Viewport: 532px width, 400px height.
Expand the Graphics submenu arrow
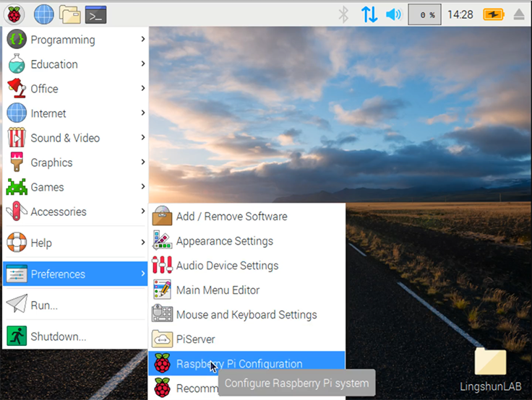(x=143, y=162)
